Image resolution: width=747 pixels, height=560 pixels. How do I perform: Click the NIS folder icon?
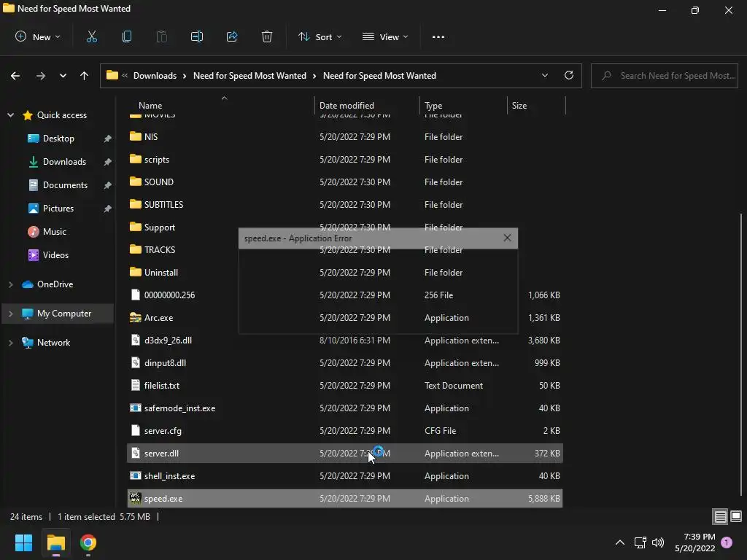pyautogui.click(x=135, y=136)
